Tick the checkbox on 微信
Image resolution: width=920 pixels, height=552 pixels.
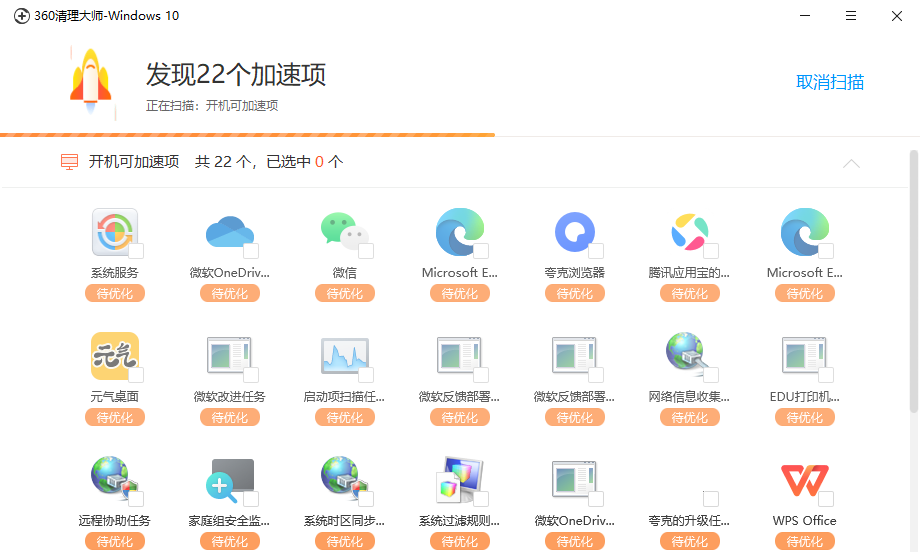366,251
